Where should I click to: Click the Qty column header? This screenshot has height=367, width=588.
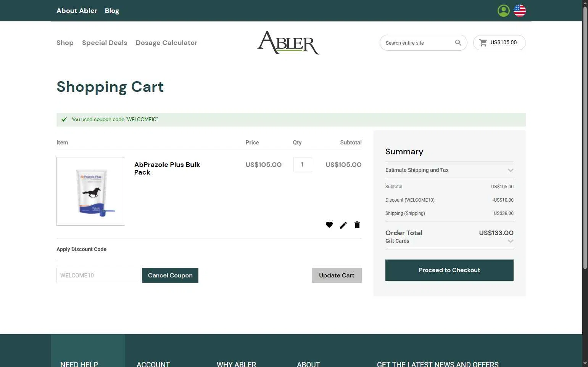coord(297,143)
